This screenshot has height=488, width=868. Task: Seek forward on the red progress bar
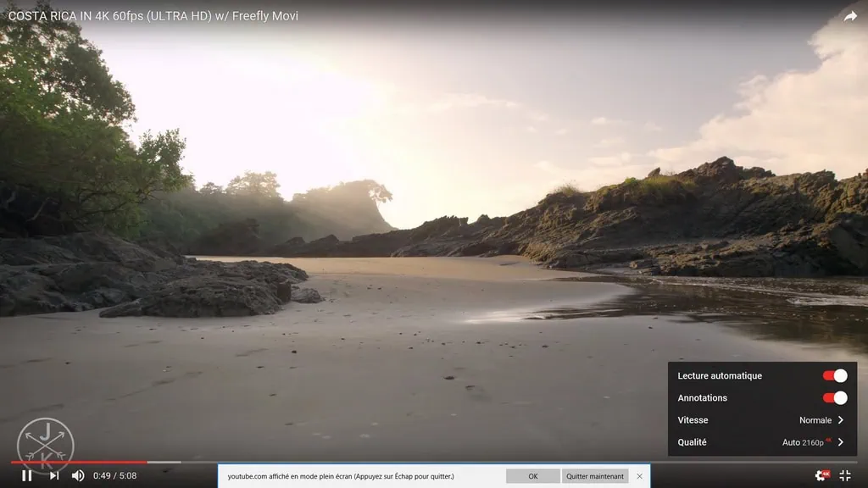(x=339, y=462)
